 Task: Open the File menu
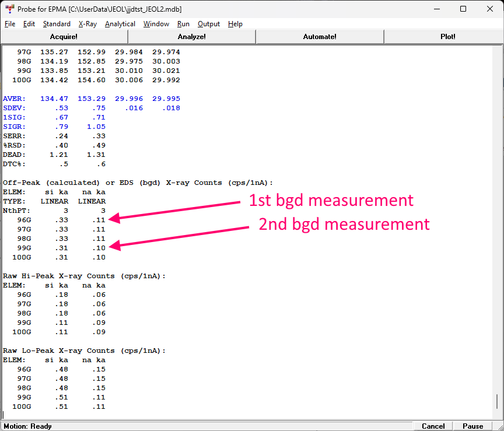[10, 24]
